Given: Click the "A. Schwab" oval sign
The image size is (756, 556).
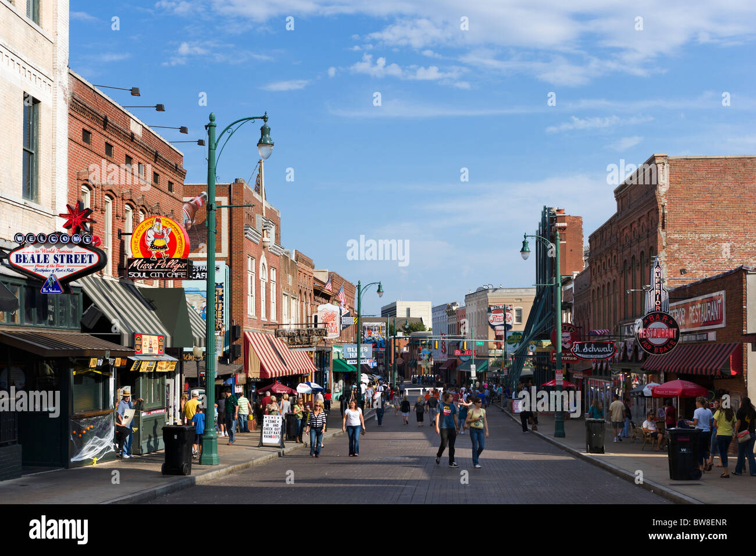Looking at the screenshot, I should click(x=593, y=350).
